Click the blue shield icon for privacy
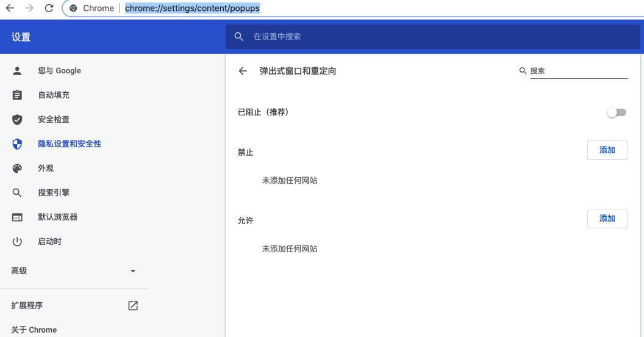 17,144
